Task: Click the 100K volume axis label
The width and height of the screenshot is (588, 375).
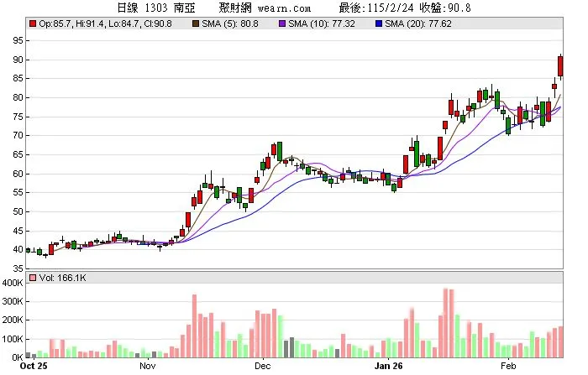Action: (x=13, y=339)
